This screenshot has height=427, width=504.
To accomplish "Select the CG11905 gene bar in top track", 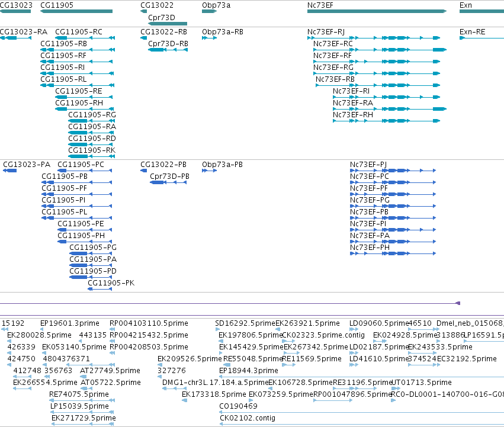I will point(76,11).
